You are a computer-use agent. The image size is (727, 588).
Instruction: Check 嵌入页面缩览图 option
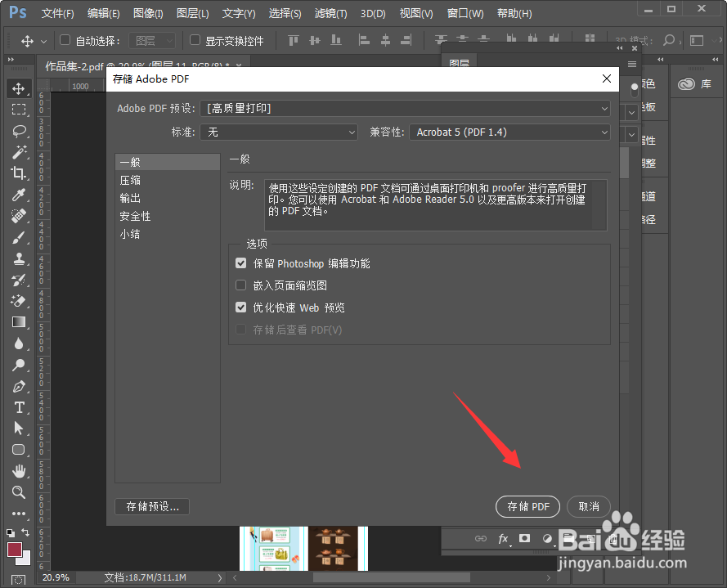pos(240,285)
